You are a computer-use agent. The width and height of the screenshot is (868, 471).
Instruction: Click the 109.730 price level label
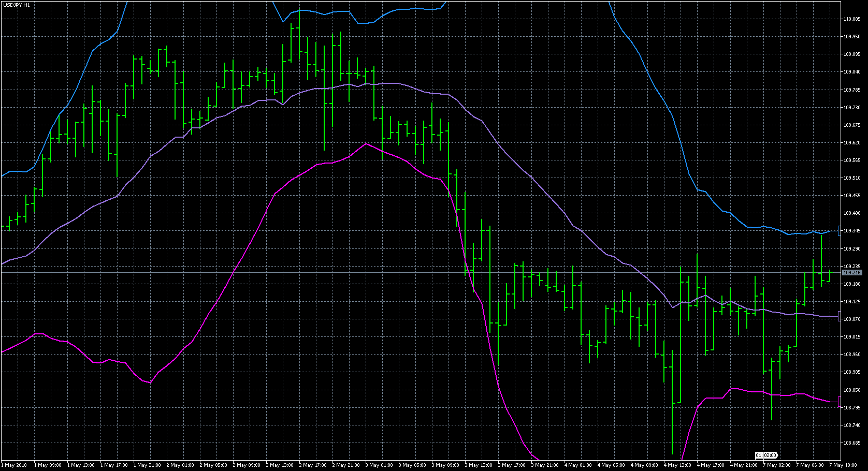click(852, 108)
